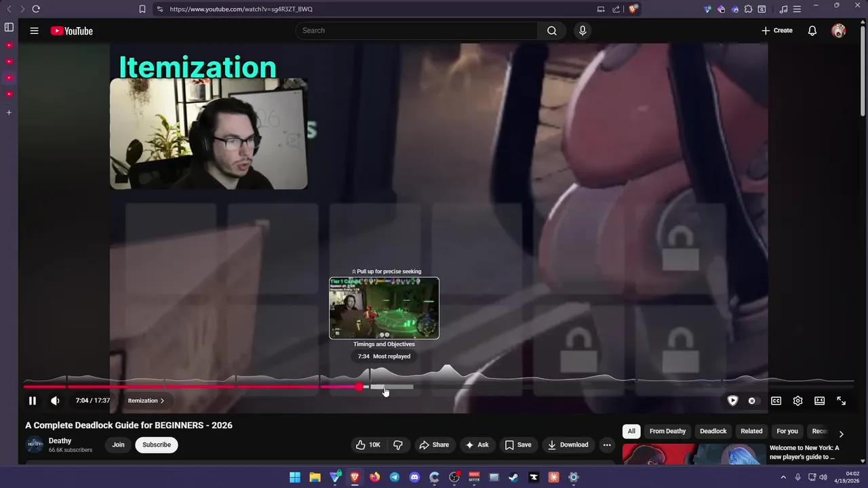Reload the page in browser
Image resolution: width=868 pixels, height=488 pixels.
point(36,9)
